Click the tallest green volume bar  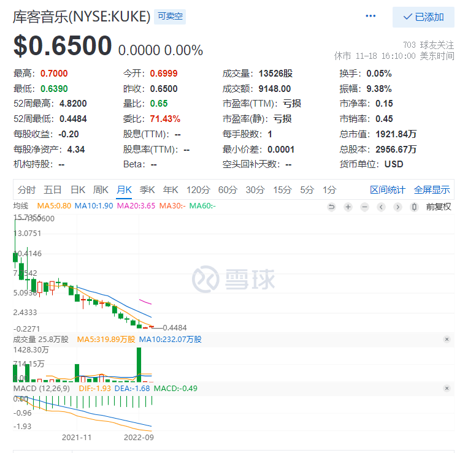pyautogui.click(x=139, y=364)
